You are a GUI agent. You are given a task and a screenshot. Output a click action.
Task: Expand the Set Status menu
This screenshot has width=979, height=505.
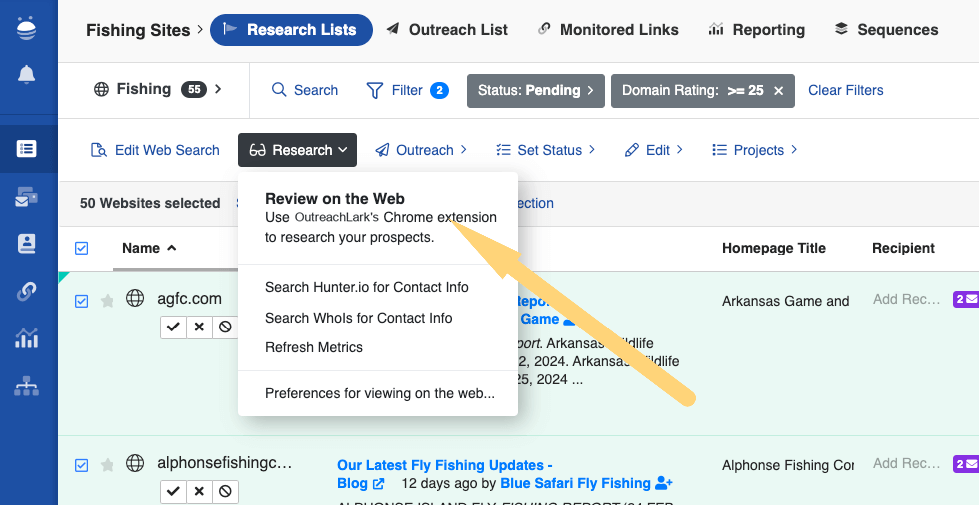click(x=545, y=150)
